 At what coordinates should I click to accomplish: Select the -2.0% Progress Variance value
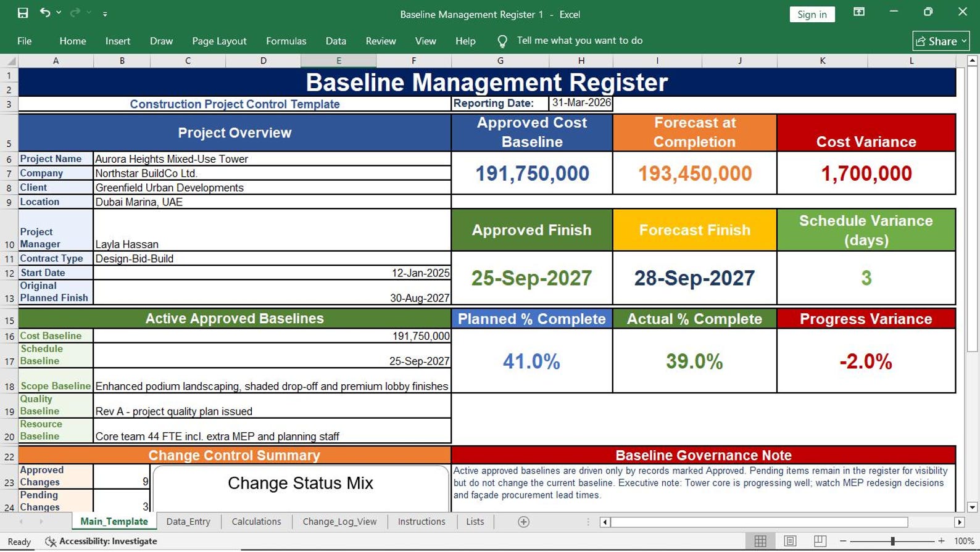pos(866,361)
